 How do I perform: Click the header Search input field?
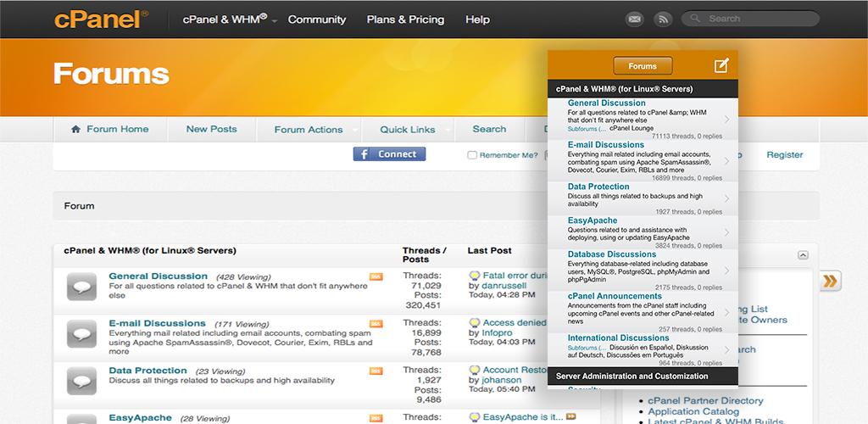coord(750,19)
